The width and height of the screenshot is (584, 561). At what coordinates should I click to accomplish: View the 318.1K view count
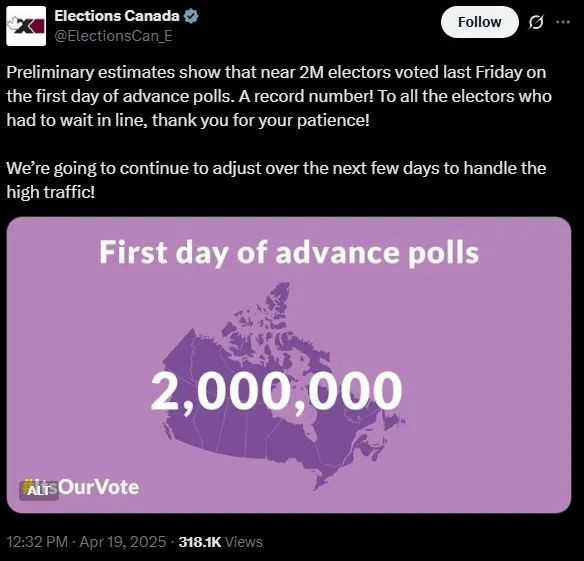(x=200, y=542)
